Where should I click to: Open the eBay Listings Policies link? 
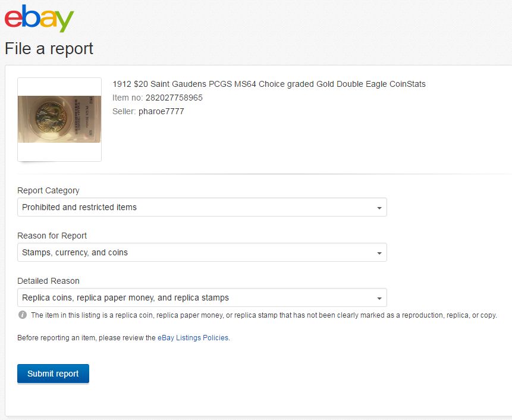pyautogui.click(x=193, y=337)
